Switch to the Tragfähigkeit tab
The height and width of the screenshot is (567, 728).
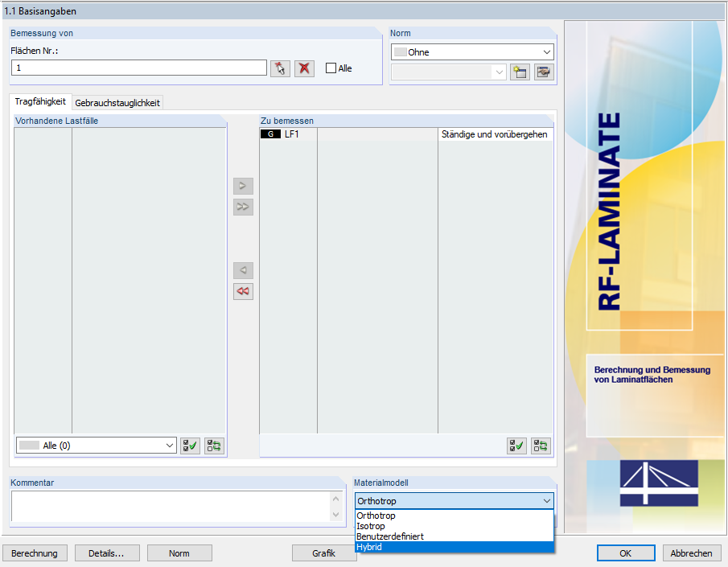point(40,101)
